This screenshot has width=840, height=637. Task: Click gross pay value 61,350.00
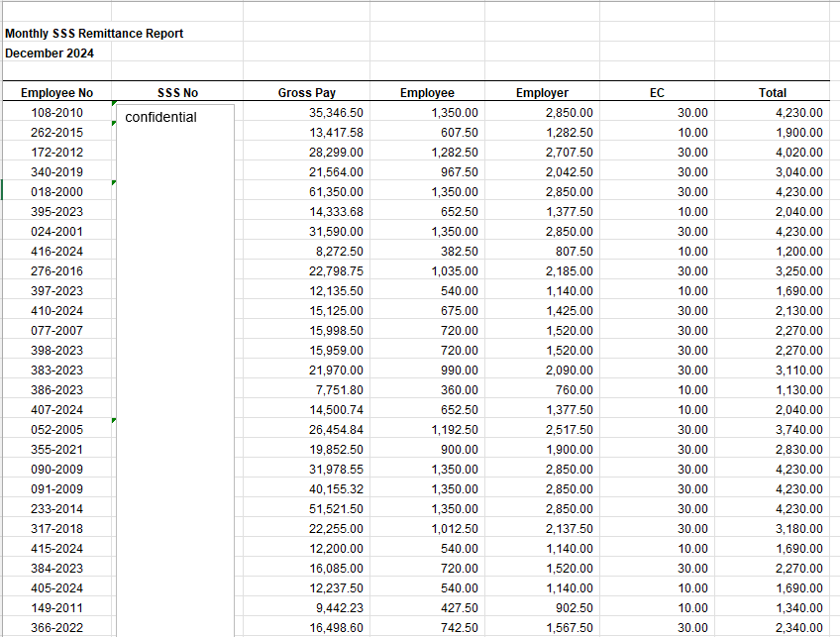336,192
